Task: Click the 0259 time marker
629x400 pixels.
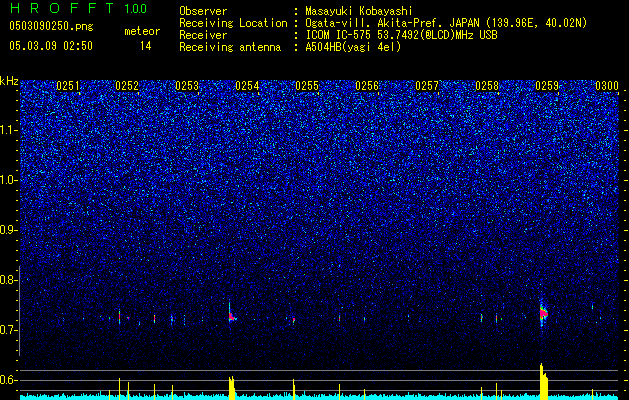Action: click(547, 86)
